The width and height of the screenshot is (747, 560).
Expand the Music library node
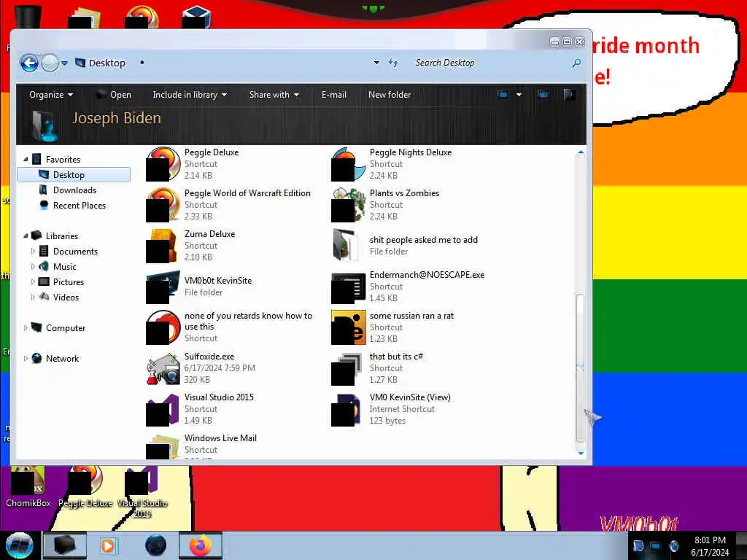33,267
